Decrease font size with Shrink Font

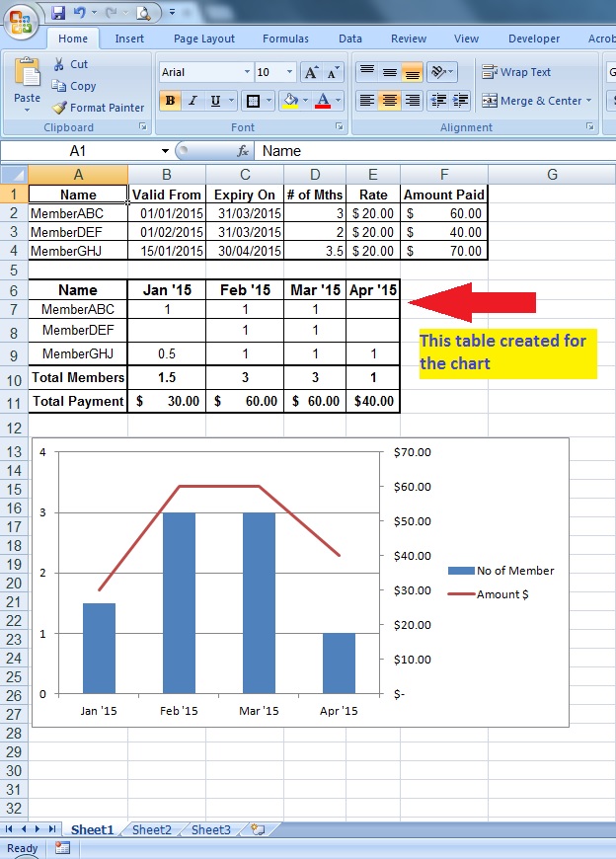333,72
